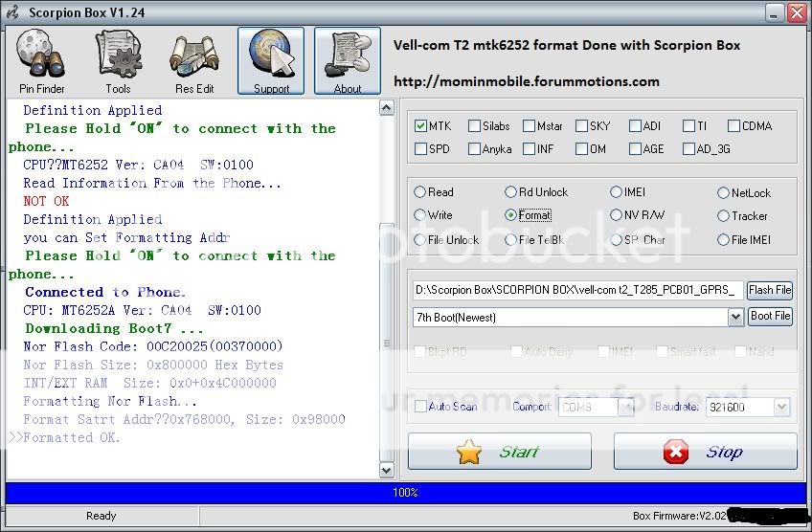
Task: Click the log scrollbar thumb
Action: point(386,343)
